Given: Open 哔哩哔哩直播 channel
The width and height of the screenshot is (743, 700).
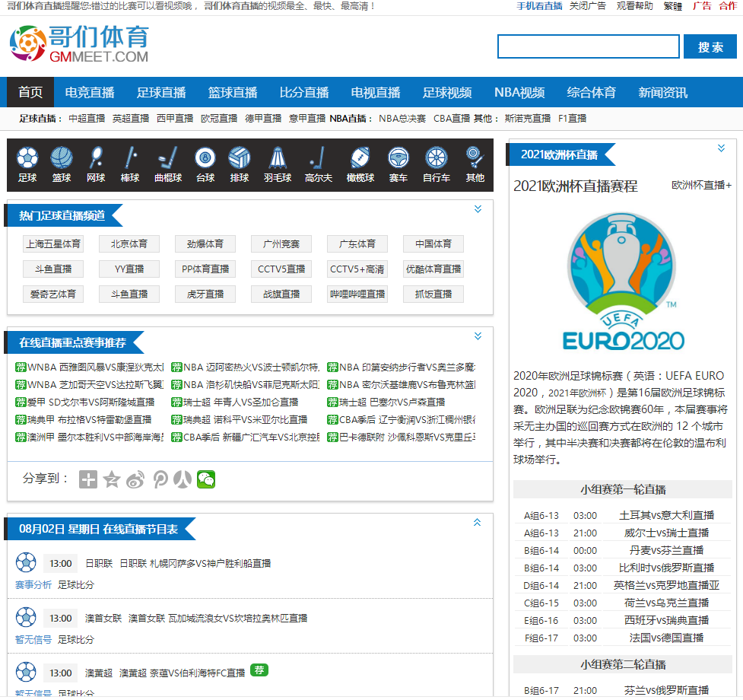Looking at the screenshot, I should [x=357, y=294].
